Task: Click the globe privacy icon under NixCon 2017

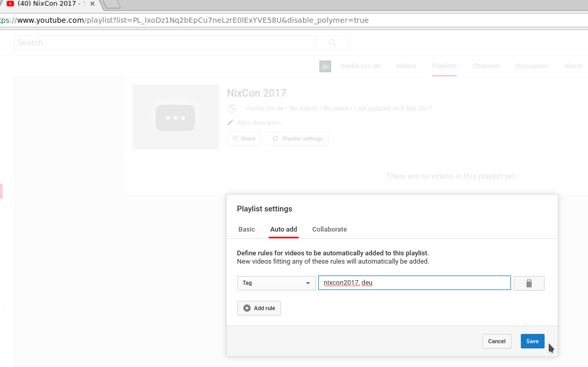Action: (x=232, y=109)
